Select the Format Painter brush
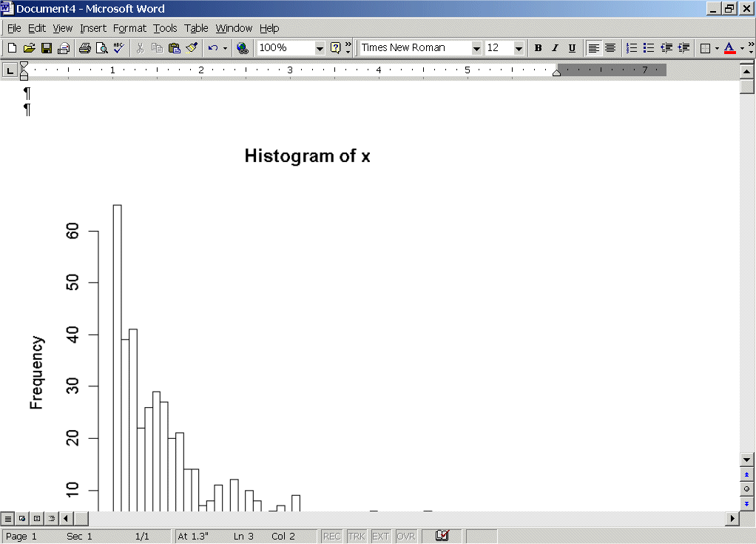The height and width of the screenshot is (544, 756). [192, 48]
